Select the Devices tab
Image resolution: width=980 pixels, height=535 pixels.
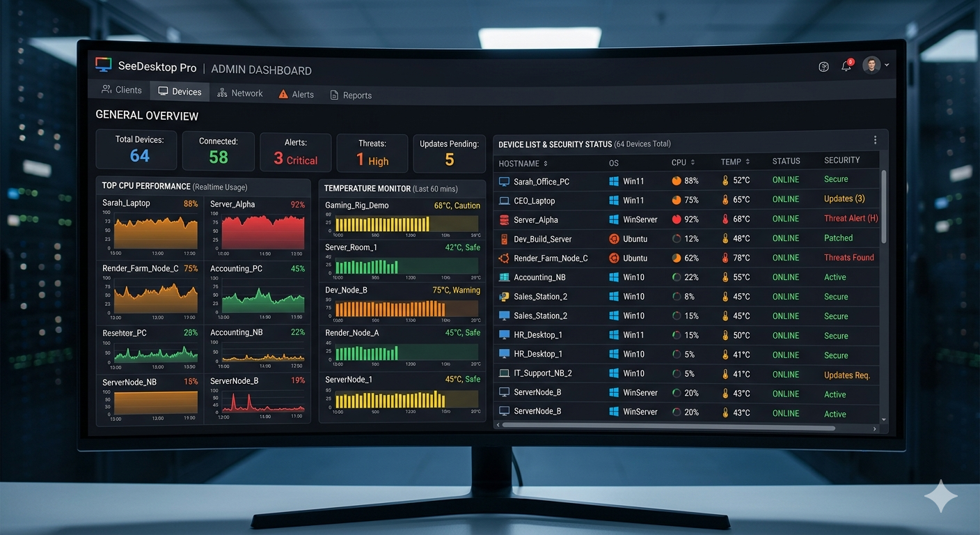pyautogui.click(x=180, y=91)
